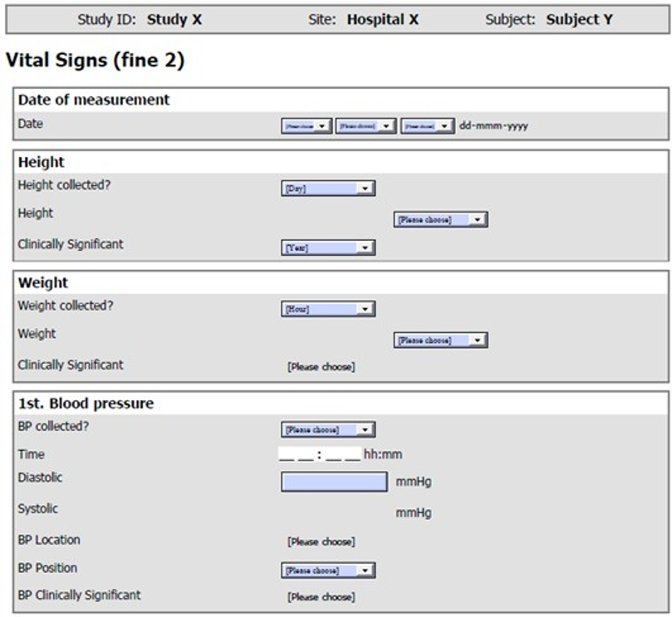This screenshot has width=672, height=617.
Task: Expand the BP Position dropdown
Action: click(328, 570)
